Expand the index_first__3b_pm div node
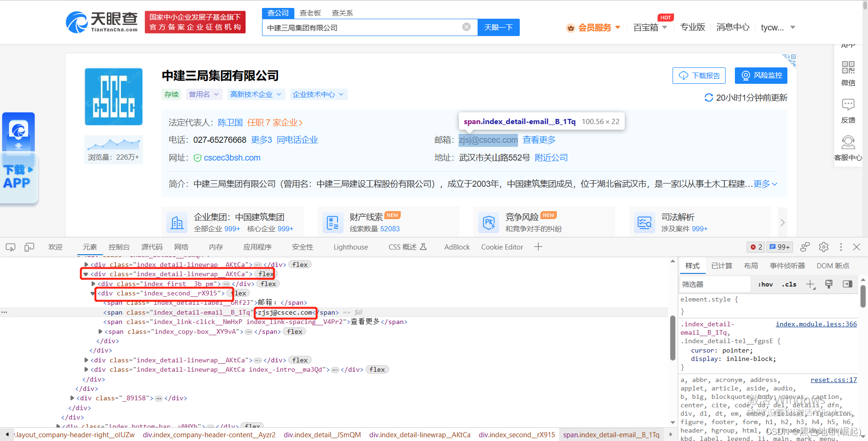Viewport: 868px width, 441px height. coord(93,284)
